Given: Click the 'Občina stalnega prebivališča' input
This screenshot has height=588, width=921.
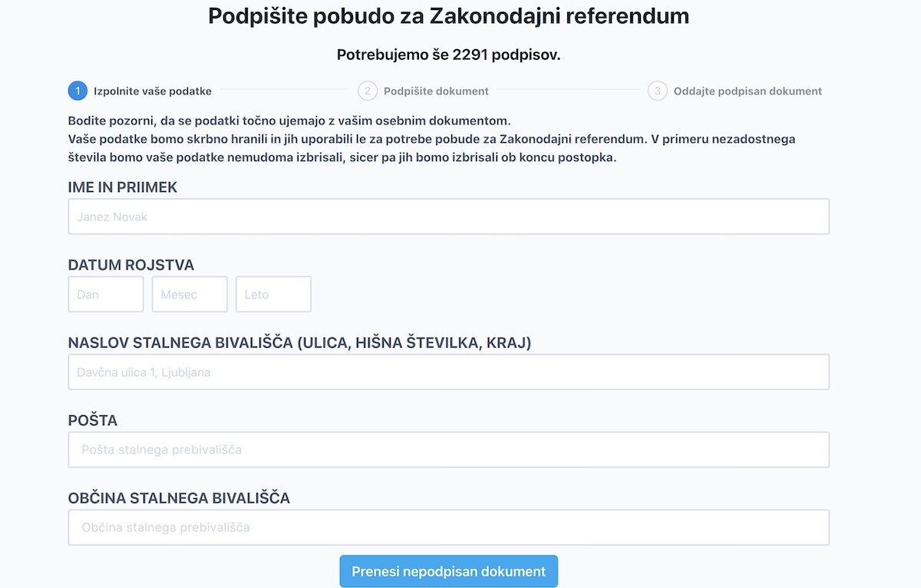Looking at the screenshot, I should coord(448,527).
